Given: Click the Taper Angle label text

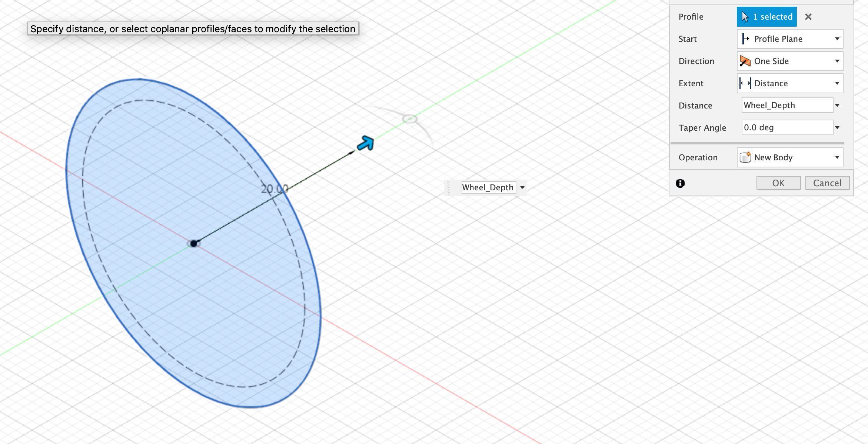Looking at the screenshot, I should 702,128.
